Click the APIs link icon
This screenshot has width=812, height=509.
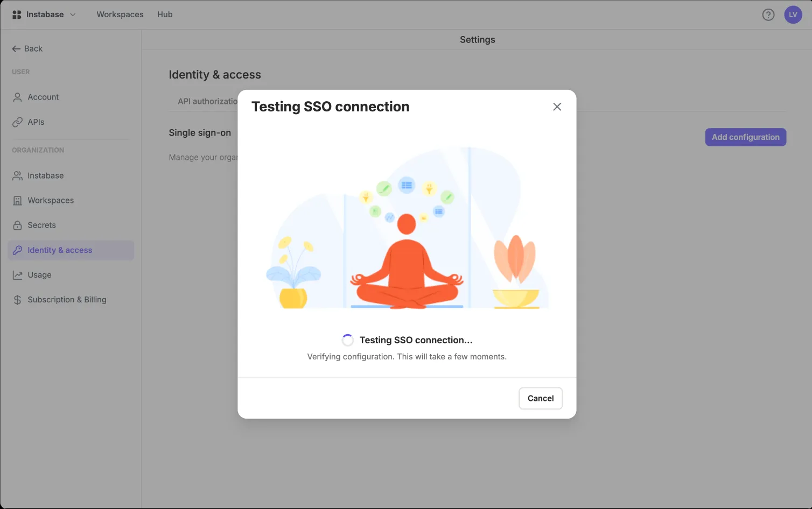(x=17, y=122)
